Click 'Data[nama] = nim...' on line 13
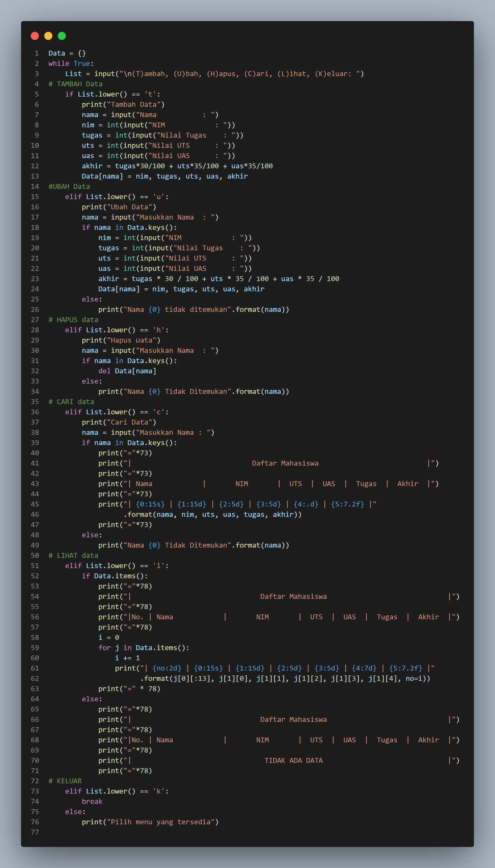Image resolution: width=495 pixels, height=868 pixels. coord(165,176)
